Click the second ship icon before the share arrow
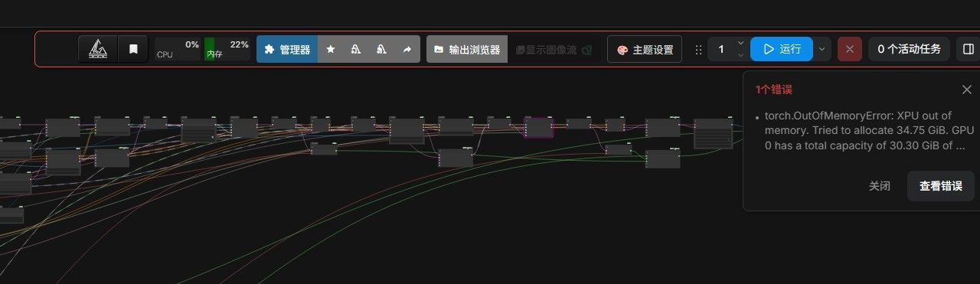This screenshot has height=284, width=980. click(x=381, y=49)
